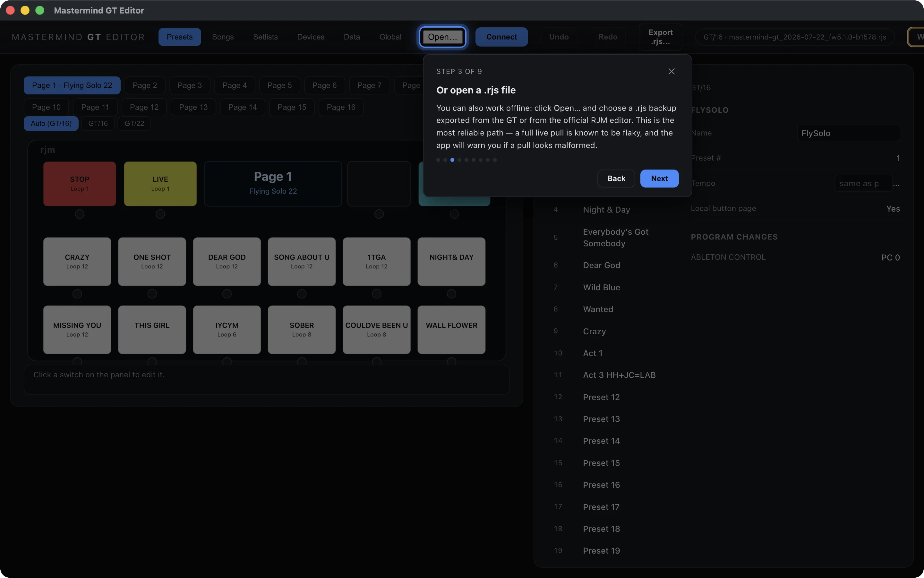Choose the GT/16 layout option
Viewport: 924px width, 578px height.
coord(98,124)
